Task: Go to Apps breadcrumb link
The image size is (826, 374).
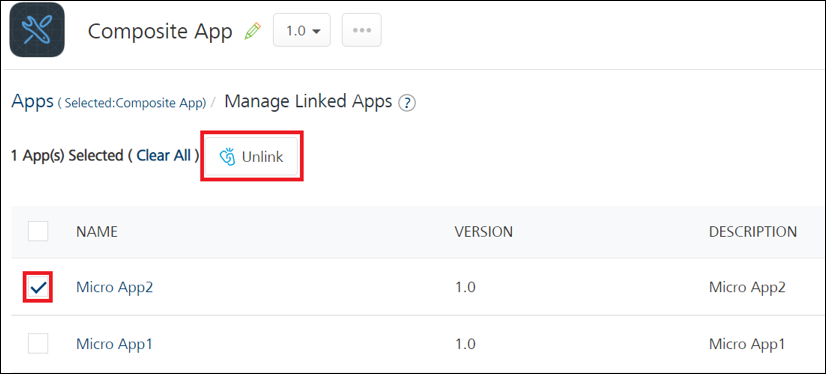Action: click(x=32, y=101)
